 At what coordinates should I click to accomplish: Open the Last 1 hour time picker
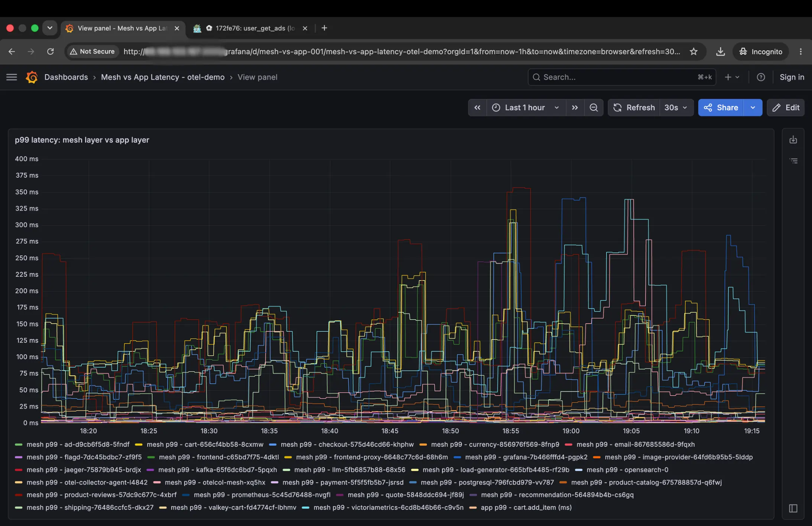(526, 108)
